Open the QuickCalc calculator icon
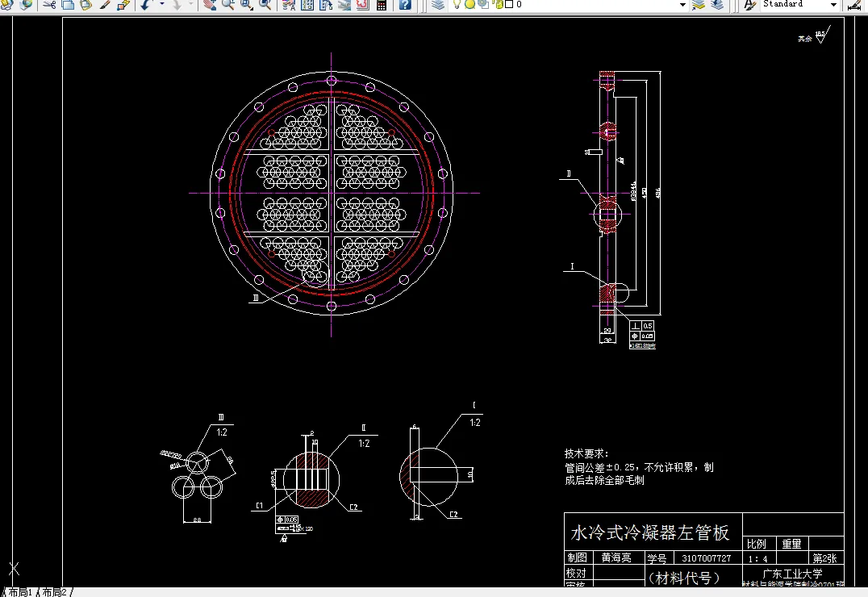 point(382,5)
